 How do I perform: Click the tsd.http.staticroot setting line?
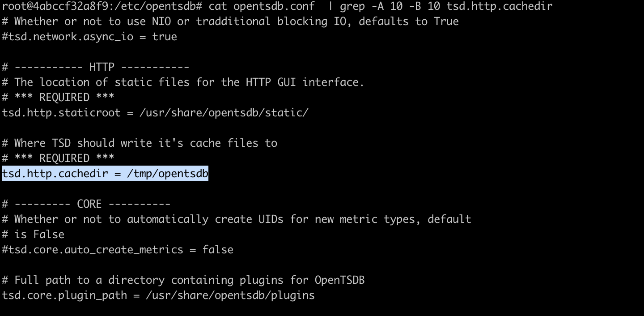click(155, 112)
